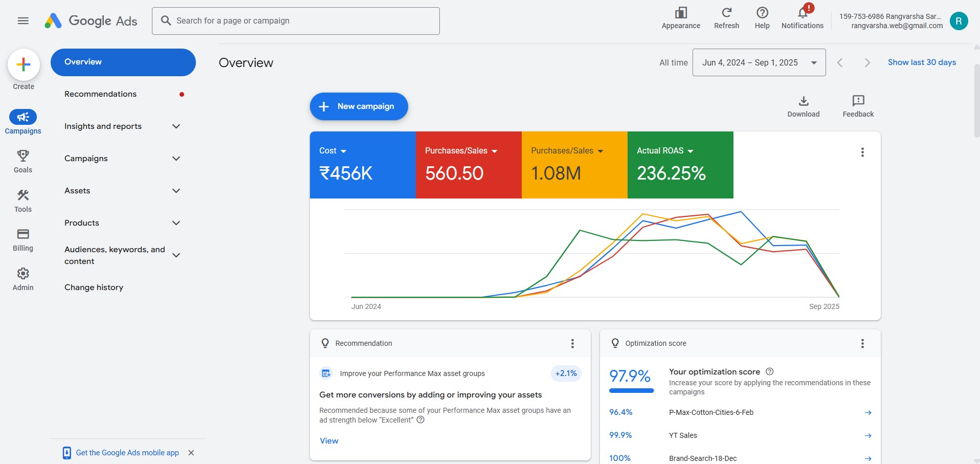Open the Admin gear icon
The height and width of the screenshot is (464, 980).
[23, 274]
